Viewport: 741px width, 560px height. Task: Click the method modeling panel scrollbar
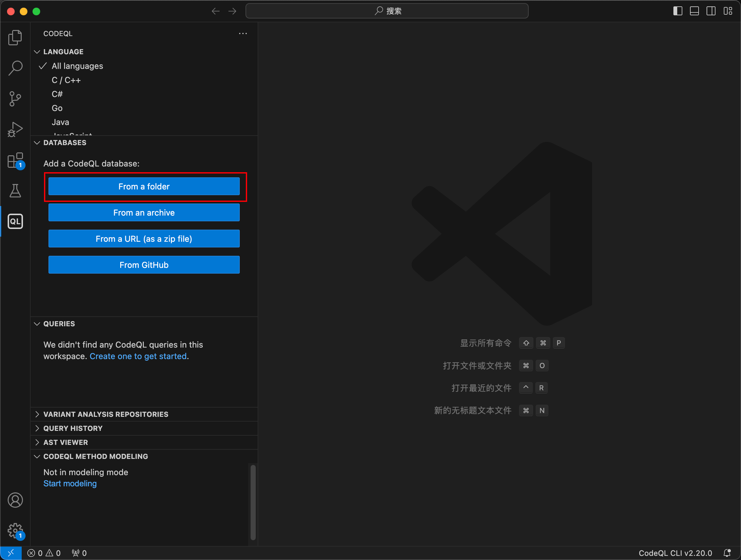tap(253, 502)
